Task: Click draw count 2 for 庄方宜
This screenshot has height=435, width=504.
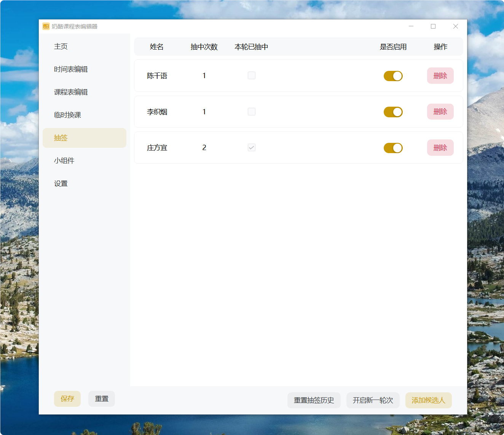Action: tap(204, 148)
